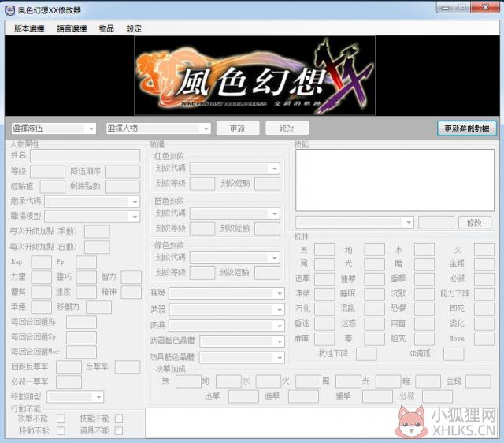Click the 每次升級加點(手動) field
This screenshot has width=504, height=443.
(97, 232)
